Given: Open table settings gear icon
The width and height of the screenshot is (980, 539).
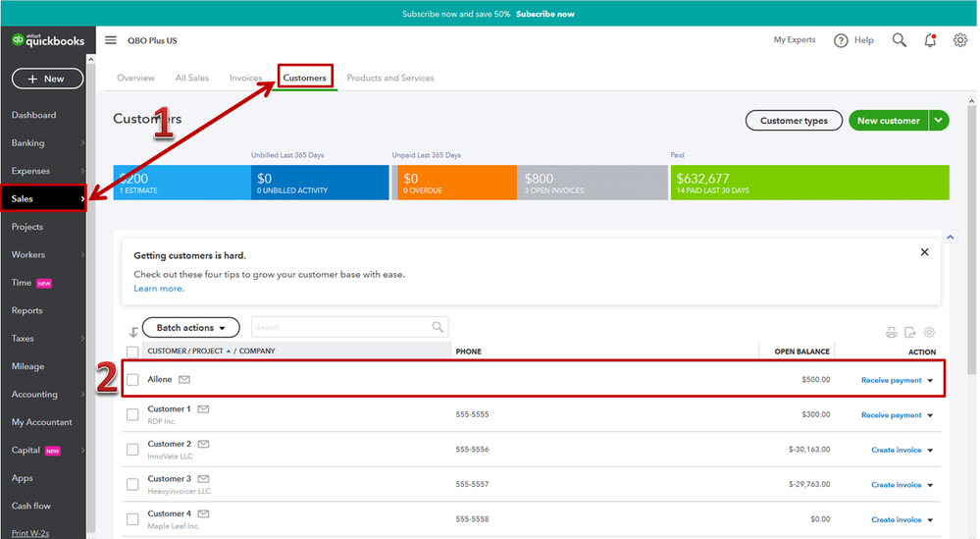Looking at the screenshot, I should point(929,333).
